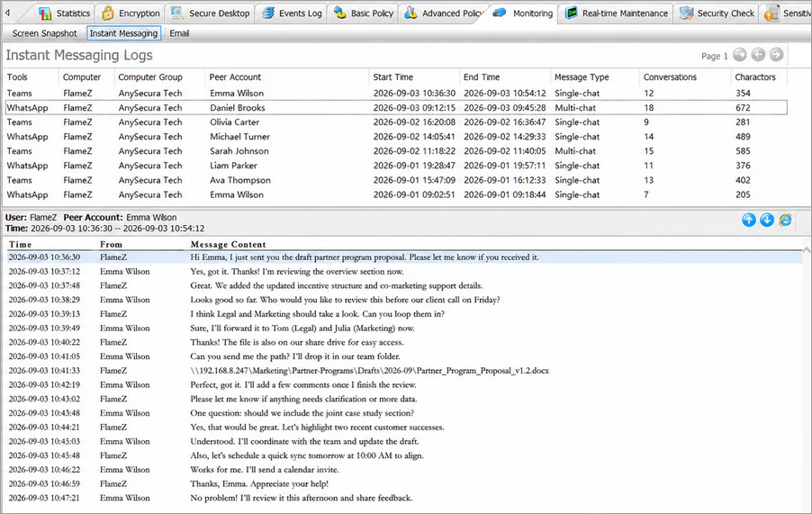Viewport: 812px width, 514px height.
Task: Open conversation in browser icon
Action: [786, 220]
